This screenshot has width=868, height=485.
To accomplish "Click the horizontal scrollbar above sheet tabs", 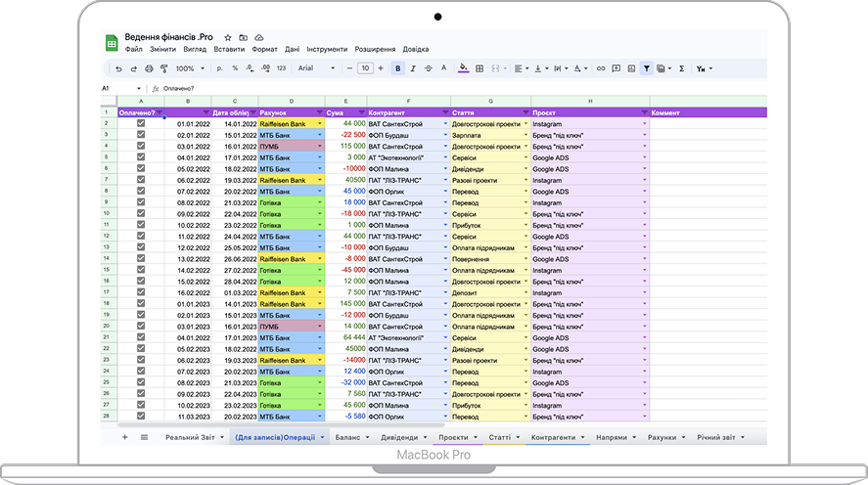I will click(x=281, y=425).
